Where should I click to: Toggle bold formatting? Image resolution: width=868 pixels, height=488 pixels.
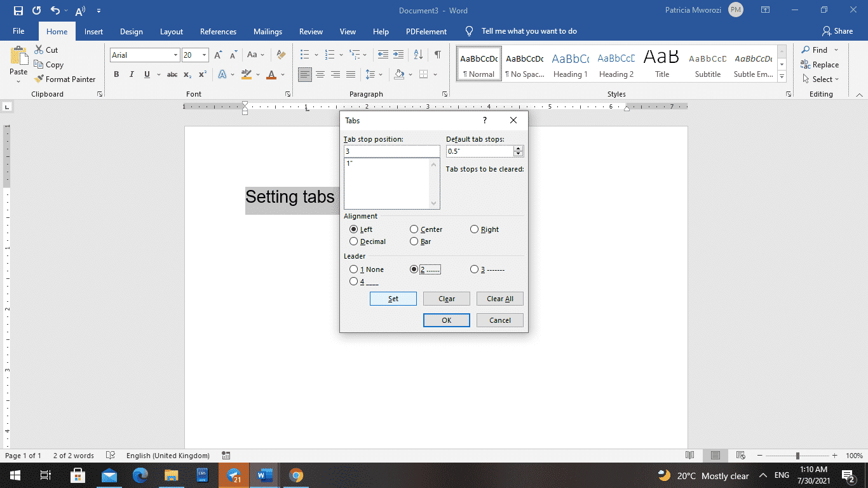116,74
